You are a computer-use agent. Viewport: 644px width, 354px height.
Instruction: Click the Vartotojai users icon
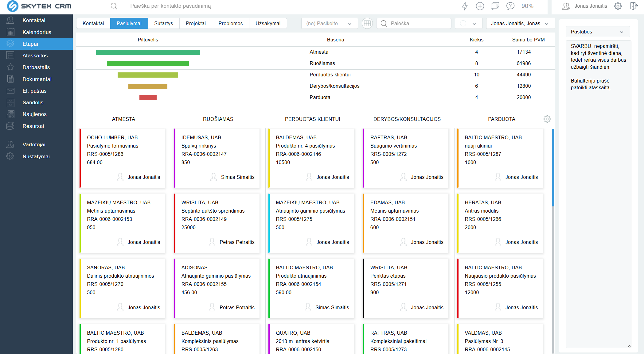tap(10, 144)
